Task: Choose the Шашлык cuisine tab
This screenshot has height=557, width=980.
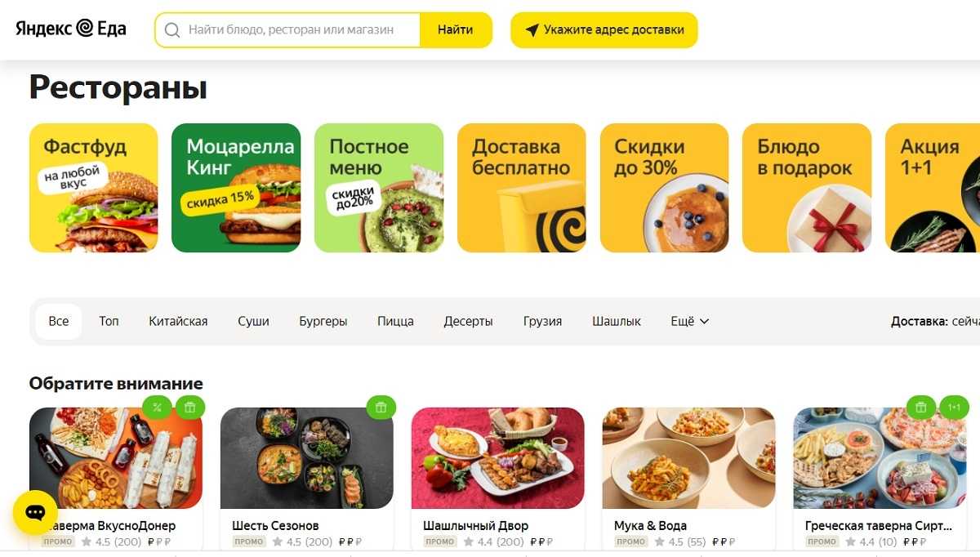Action: tap(617, 321)
